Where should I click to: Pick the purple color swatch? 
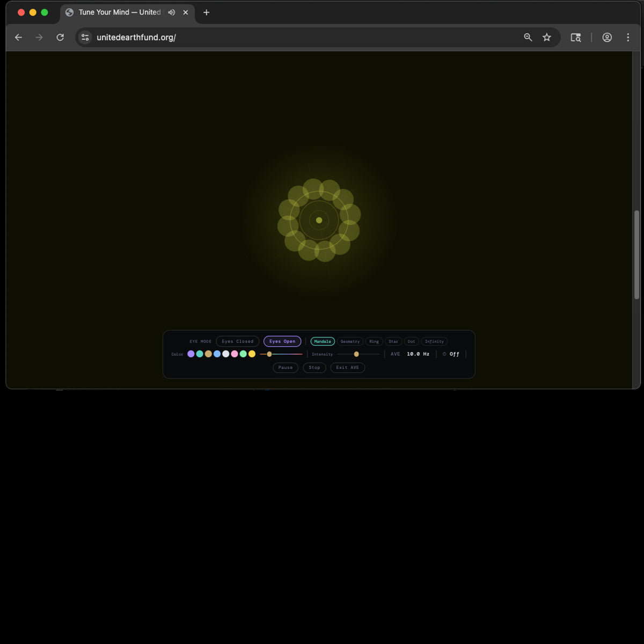(x=191, y=354)
